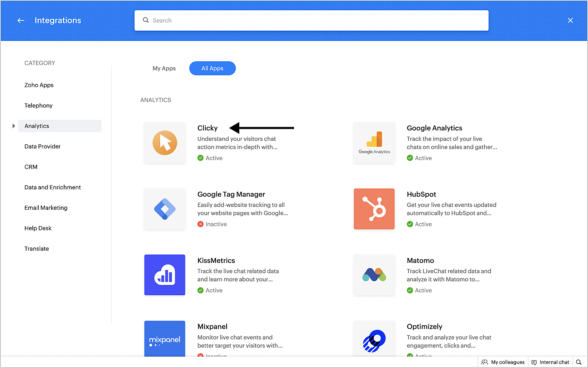Open the Google Tag Manager icon
Viewport: 588px width, 368px height.
[165, 209]
